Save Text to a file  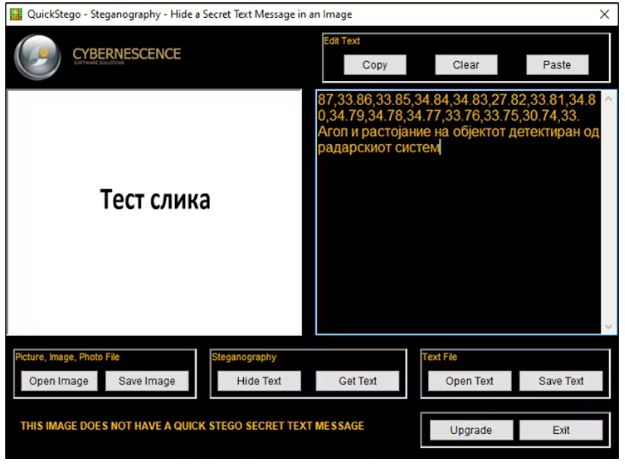click(560, 381)
